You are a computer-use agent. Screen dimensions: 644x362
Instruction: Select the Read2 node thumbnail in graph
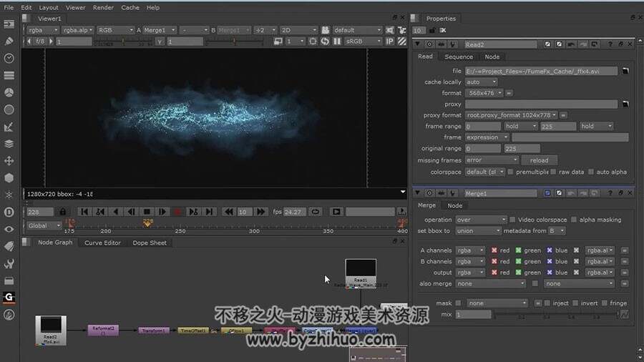tap(51, 330)
